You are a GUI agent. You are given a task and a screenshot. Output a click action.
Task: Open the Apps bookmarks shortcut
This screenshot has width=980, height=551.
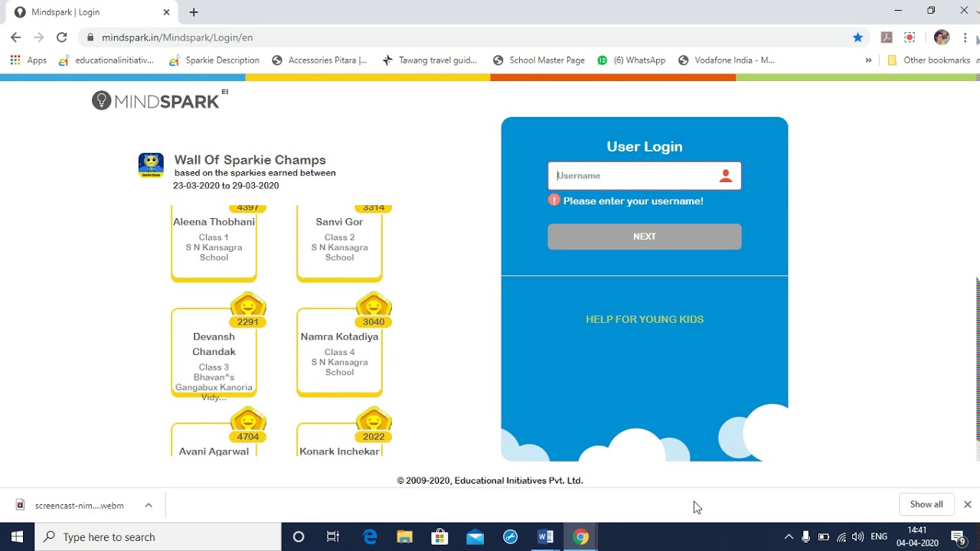pos(28,60)
